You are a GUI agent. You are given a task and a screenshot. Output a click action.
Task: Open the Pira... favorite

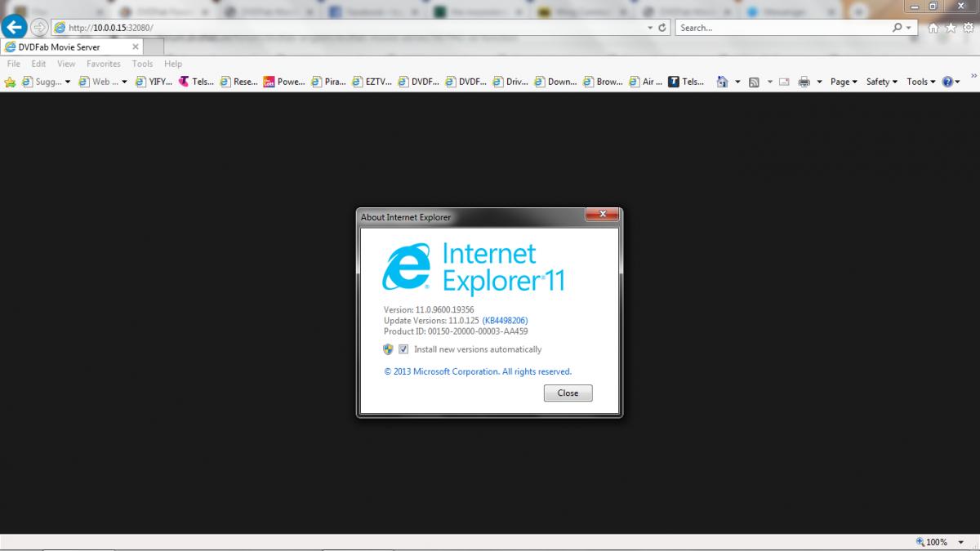point(328,82)
